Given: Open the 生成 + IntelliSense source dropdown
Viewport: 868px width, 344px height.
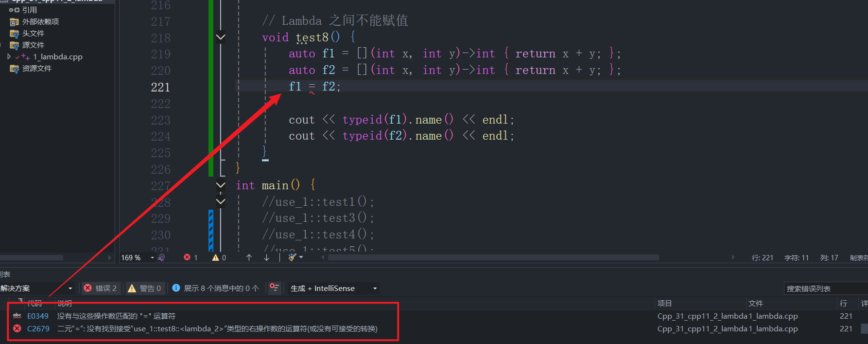Looking at the screenshot, I should coord(333,288).
